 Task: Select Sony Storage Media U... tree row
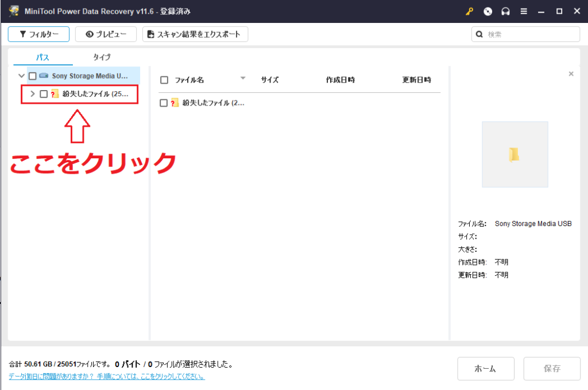click(83, 76)
